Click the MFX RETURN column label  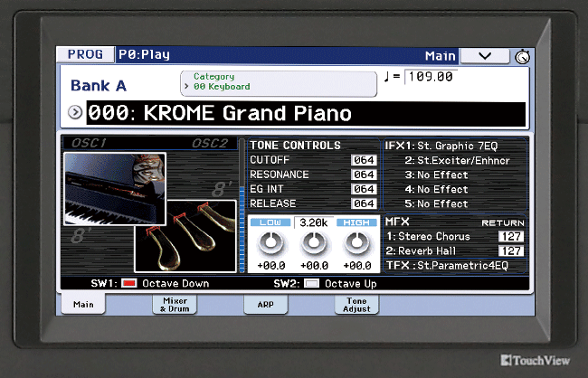coord(503,223)
